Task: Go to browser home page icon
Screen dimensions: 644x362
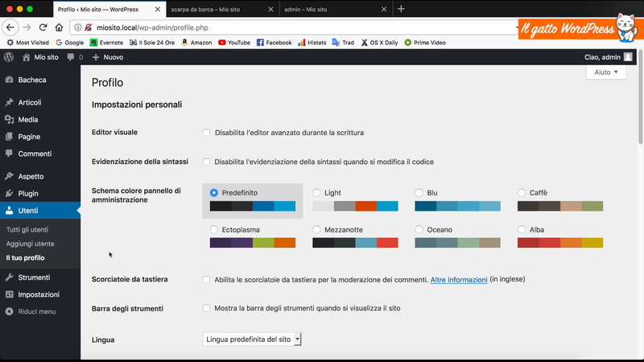Action: pyautogui.click(x=59, y=27)
